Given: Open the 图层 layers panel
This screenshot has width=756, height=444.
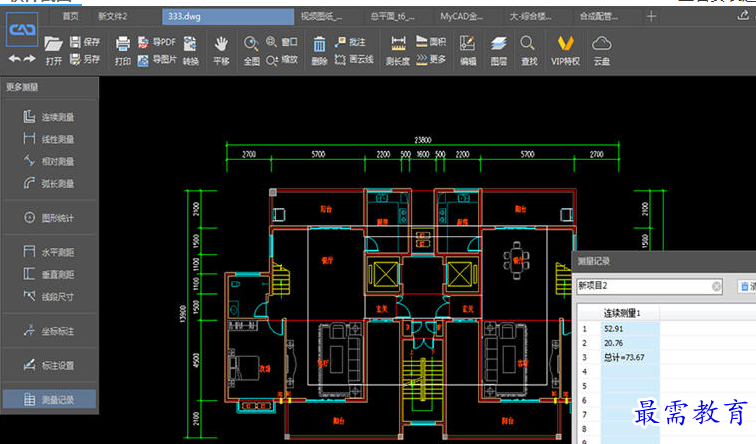Looking at the screenshot, I should coord(499,51).
